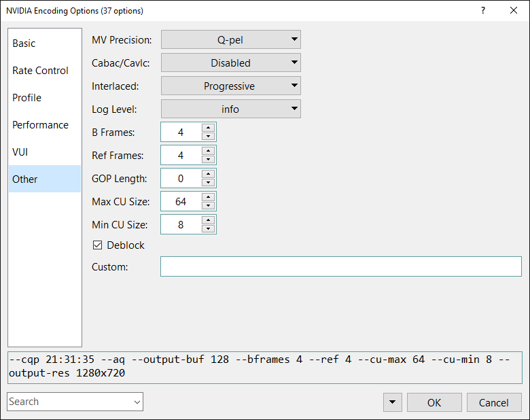Open the Interlaced dropdown showing Progressive

[231, 86]
